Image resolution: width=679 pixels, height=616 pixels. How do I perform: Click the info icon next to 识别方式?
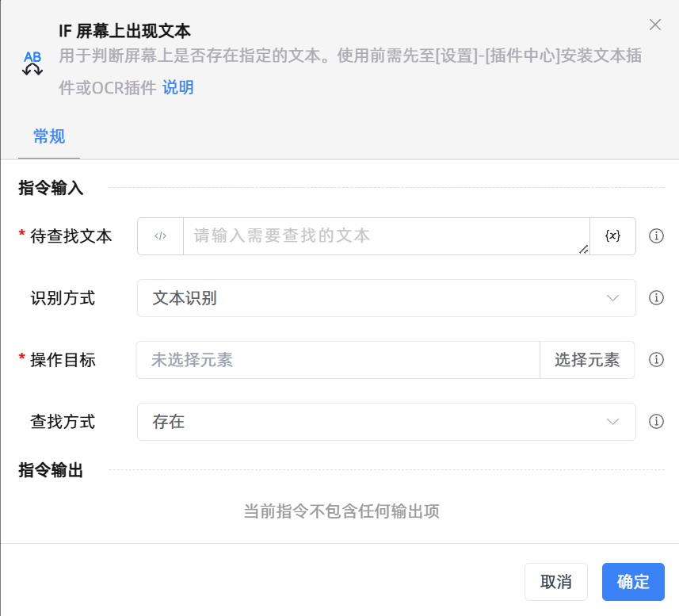(656, 298)
